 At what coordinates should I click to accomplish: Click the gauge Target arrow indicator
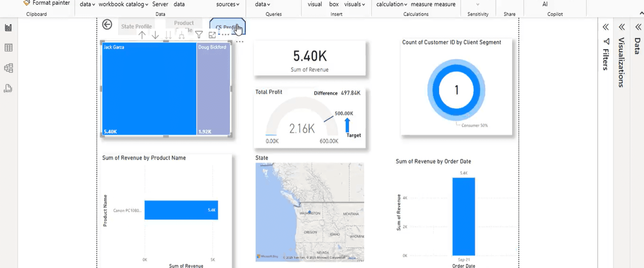[x=347, y=125]
